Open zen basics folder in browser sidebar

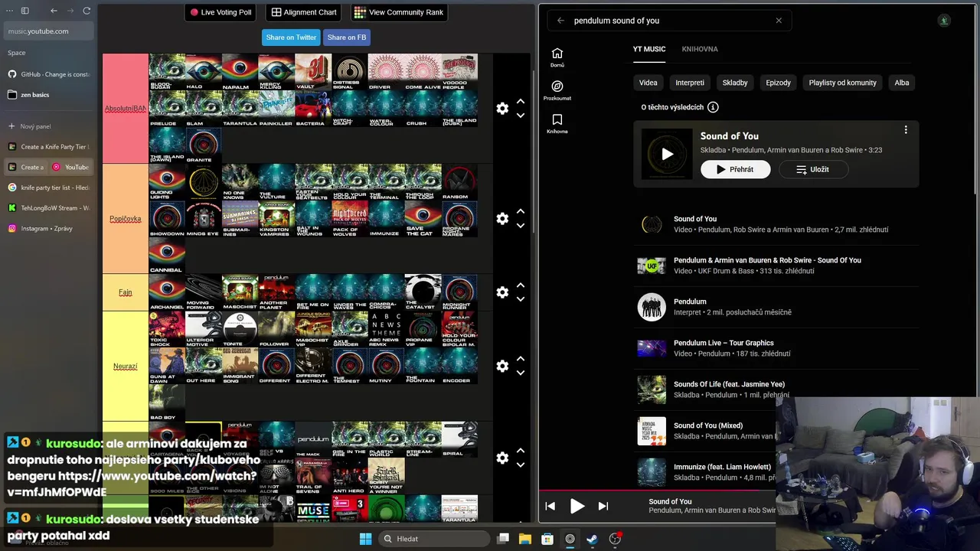pyautogui.click(x=48, y=95)
